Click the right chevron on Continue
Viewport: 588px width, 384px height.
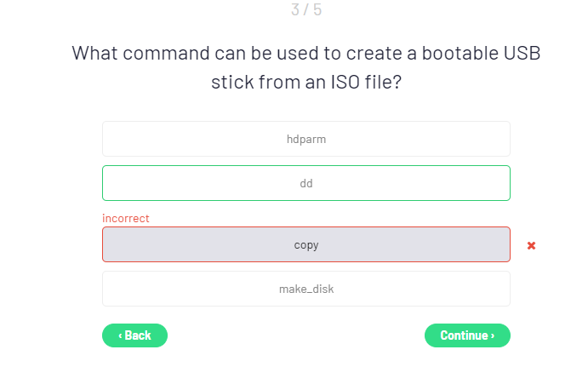(492, 335)
